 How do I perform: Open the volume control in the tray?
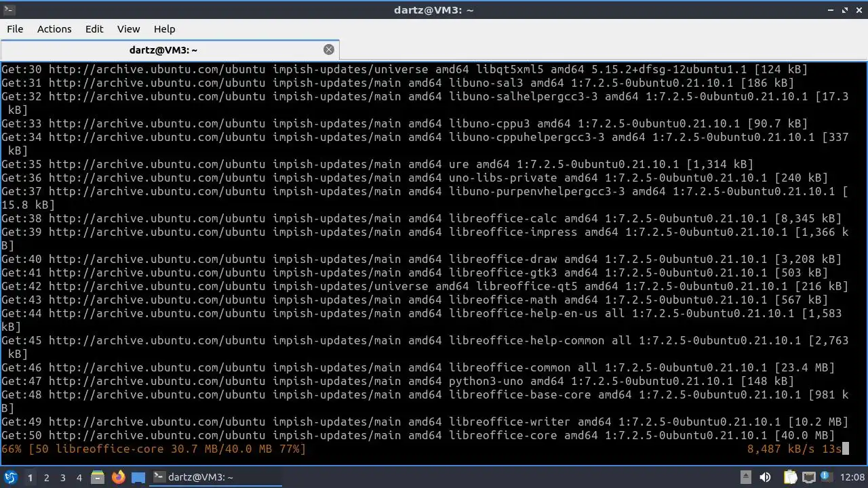tap(766, 477)
